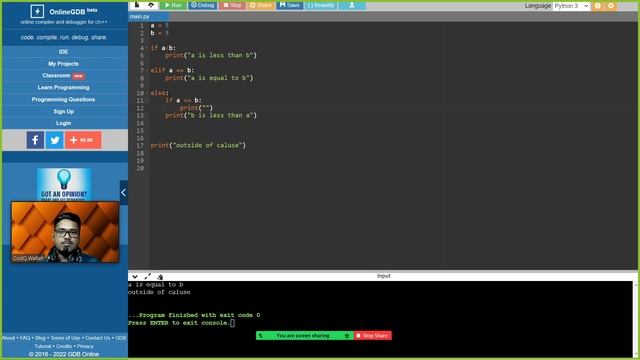Click code line 5 print a is less than b
Viewport: 640px width, 360px height.
(x=211, y=56)
